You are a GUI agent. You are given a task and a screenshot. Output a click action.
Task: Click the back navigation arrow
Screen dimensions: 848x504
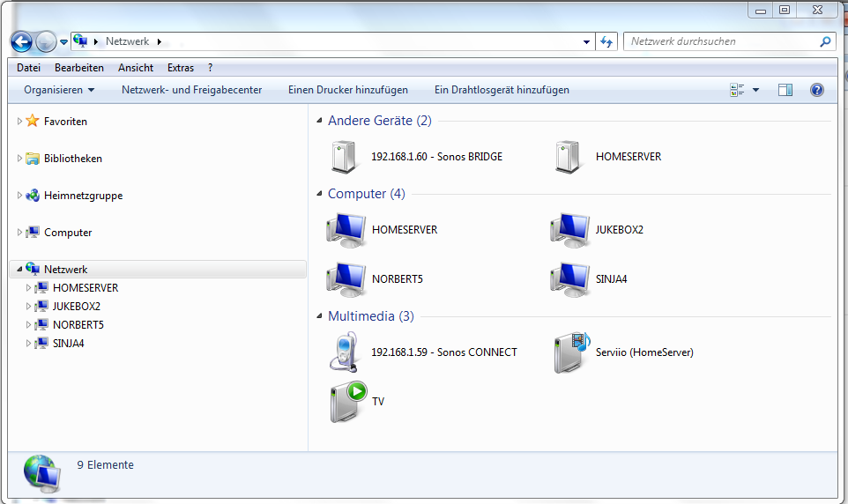tap(22, 41)
